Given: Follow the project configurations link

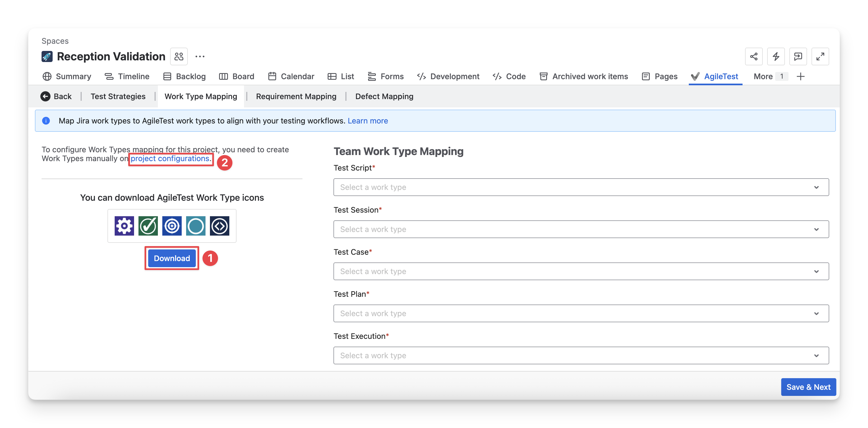Looking at the screenshot, I should pos(170,159).
